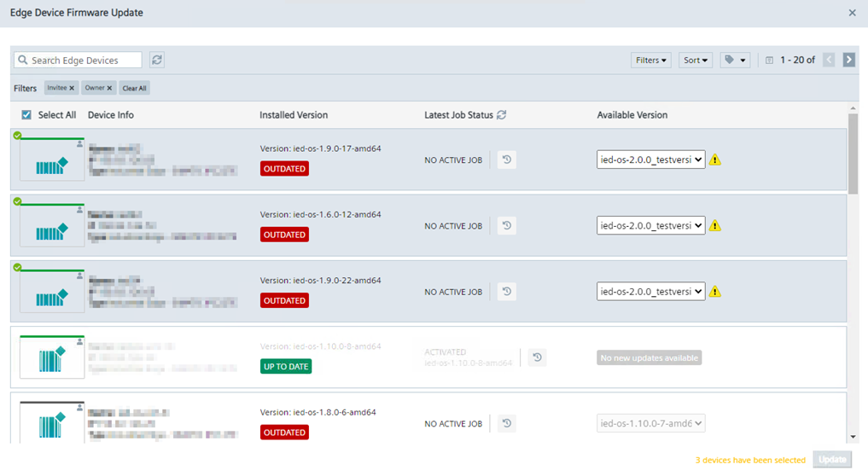The width and height of the screenshot is (868, 476).
Task: Go to next page of devices
Action: [848, 60]
